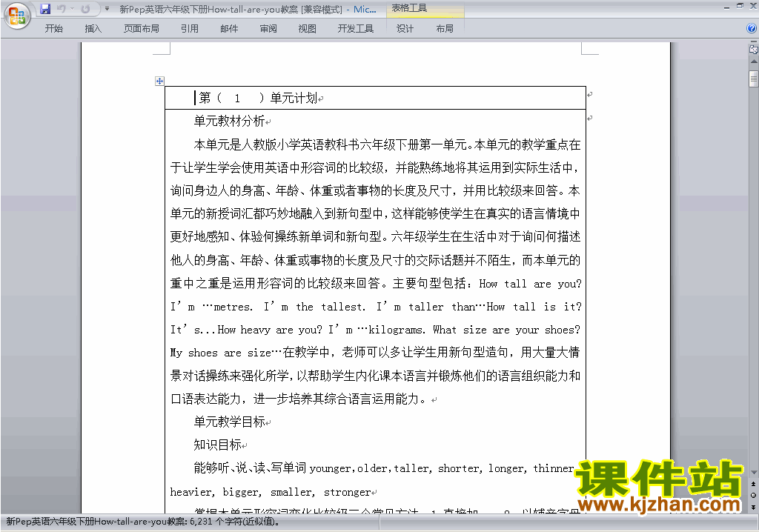Viewport: 759px width, 532px height.
Task: Open the 审阅 ribbon tab
Action: tap(268, 29)
